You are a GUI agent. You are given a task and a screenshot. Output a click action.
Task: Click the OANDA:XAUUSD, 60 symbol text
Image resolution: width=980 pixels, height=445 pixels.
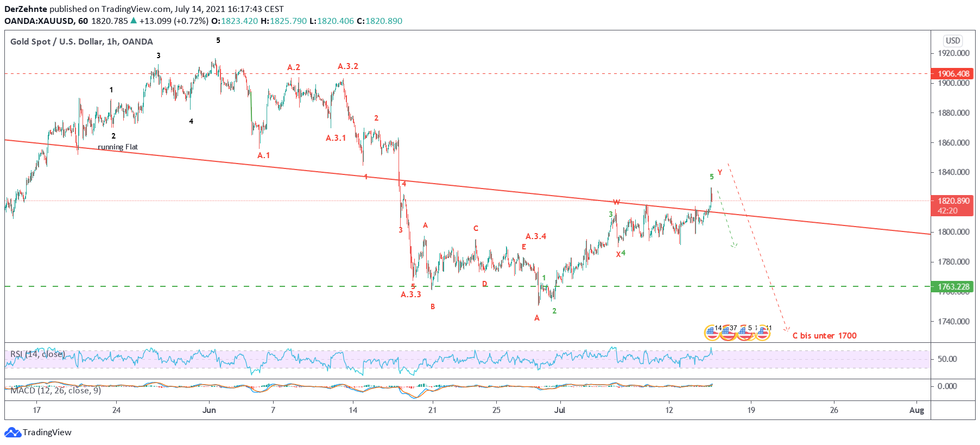46,21
